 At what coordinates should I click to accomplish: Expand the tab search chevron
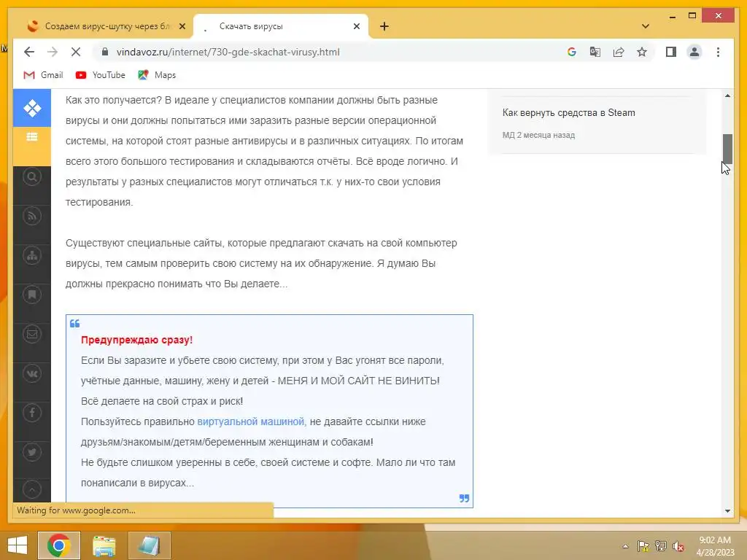(x=646, y=26)
